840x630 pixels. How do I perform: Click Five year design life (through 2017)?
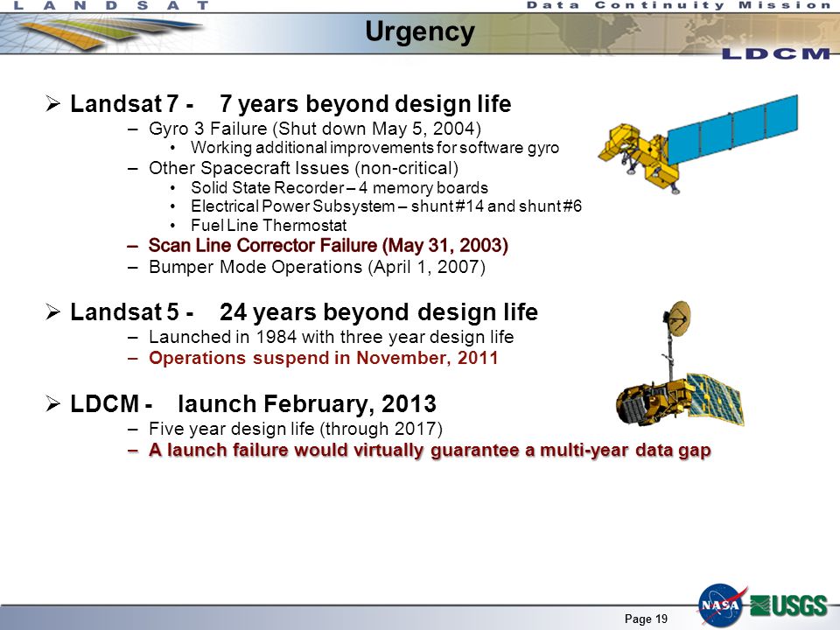click(x=296, y=429)
